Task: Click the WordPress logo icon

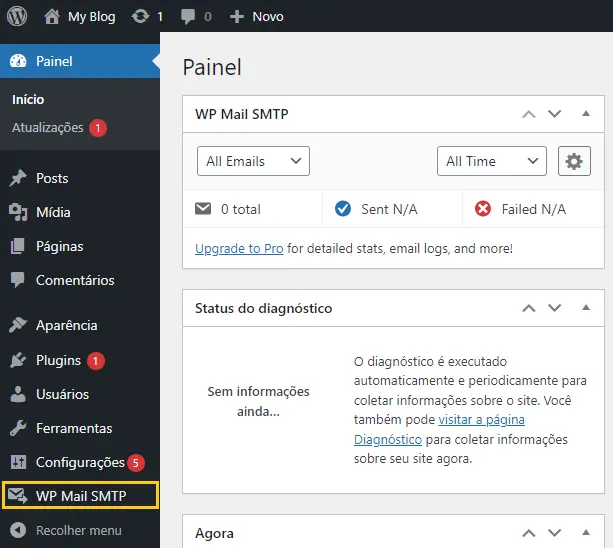Action: point(17,16)
